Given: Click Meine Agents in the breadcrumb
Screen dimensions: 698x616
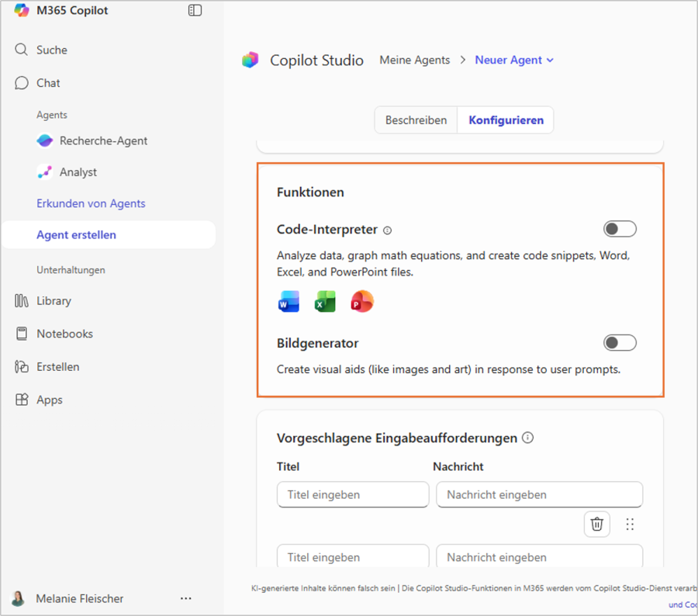Looking at the screenshot, I should 414,60.
